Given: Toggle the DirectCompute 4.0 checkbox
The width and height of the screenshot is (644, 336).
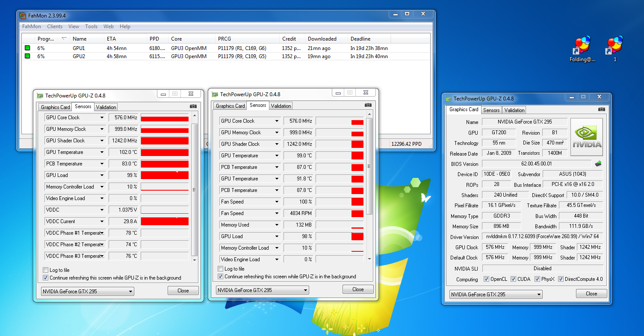Looking at the screenshot, I should coord(561,279).
